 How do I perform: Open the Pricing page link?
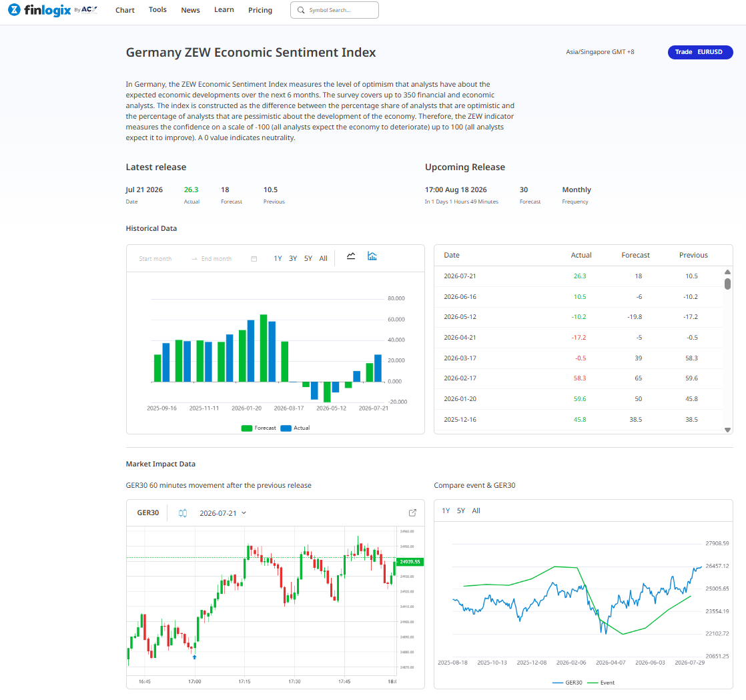(x=260, y=10)
